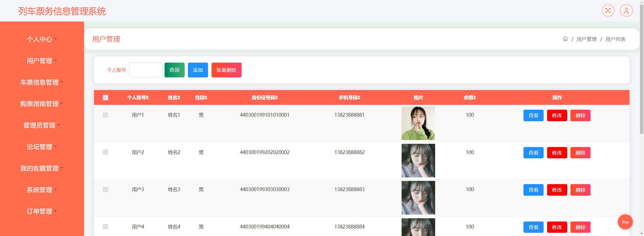Sort by 手机号码 column arrows
The width and height of the screenshot is (644, 236).
[359, 98]
